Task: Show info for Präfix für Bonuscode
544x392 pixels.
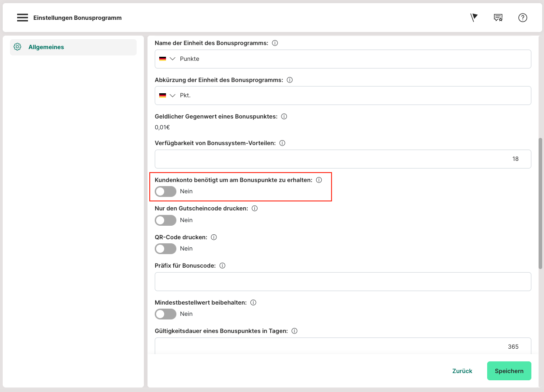Action: click(222, 266)
